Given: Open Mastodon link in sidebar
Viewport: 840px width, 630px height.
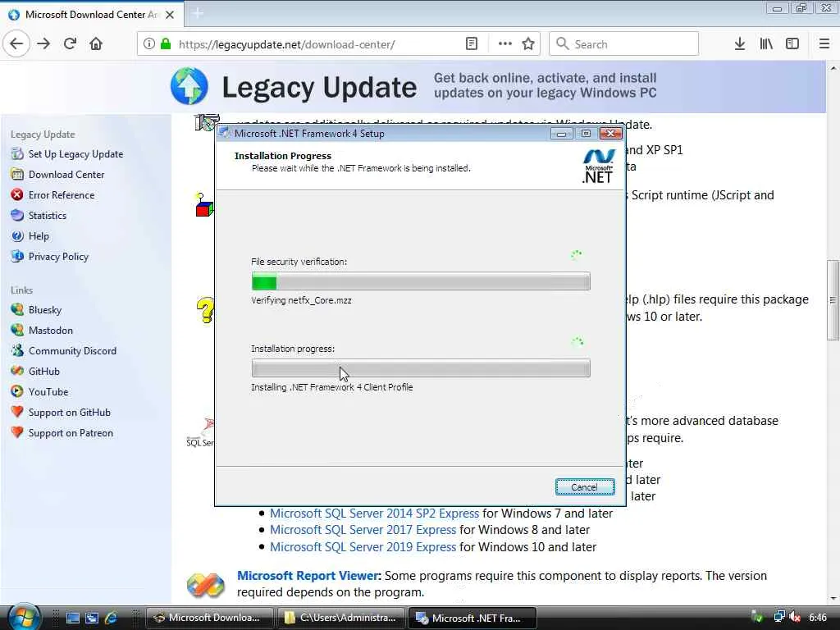Looking at the screenshot, I should pos(50,331).
